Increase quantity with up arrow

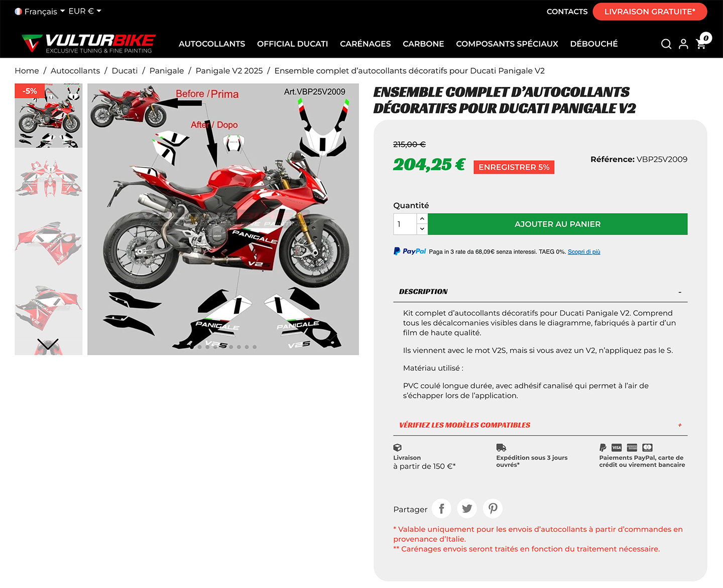422,219
